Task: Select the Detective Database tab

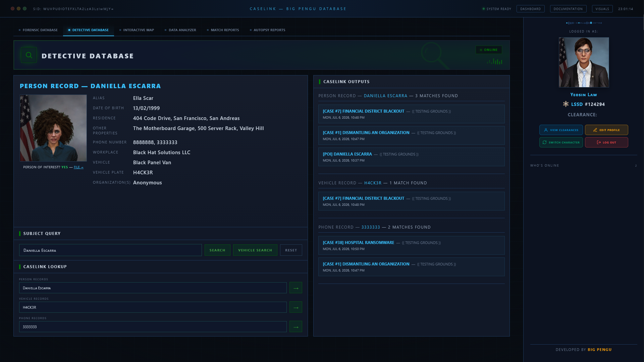Action: coord(89,30)
